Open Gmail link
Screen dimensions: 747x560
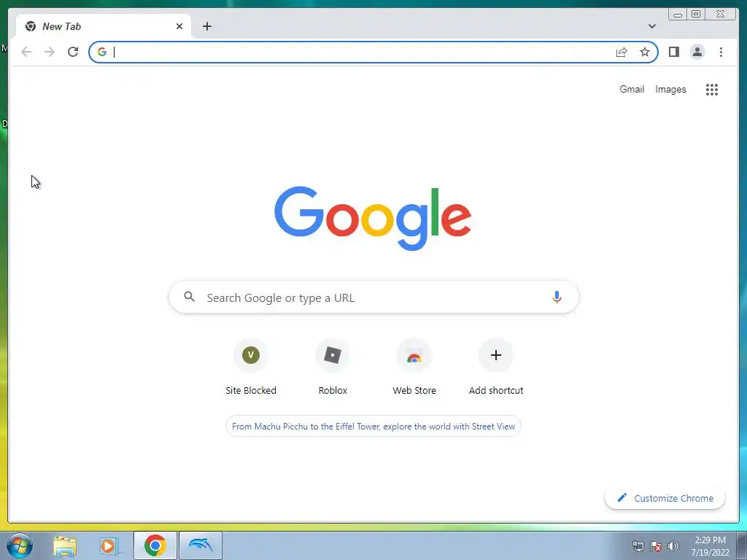pos(632,90)
